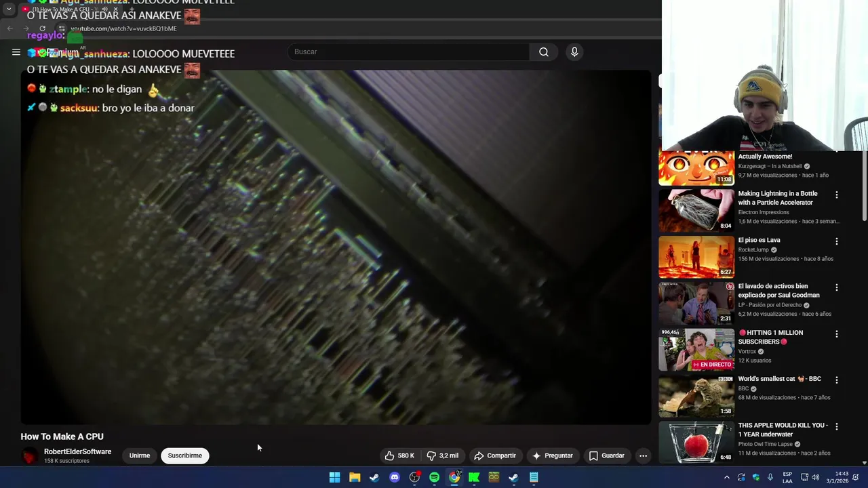Click the page's vertical scrollbar

[865, 186]
